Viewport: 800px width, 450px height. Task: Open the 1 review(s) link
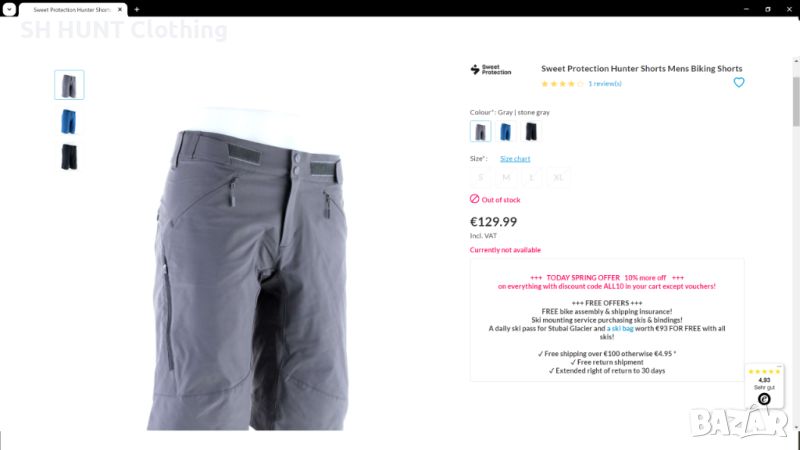tap(605, 84)
